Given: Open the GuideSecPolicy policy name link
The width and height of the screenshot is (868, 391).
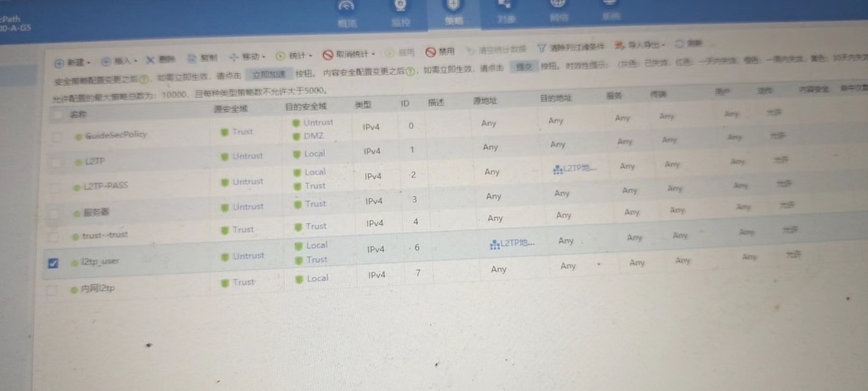Looking at the screenshot, I should 116,135.
